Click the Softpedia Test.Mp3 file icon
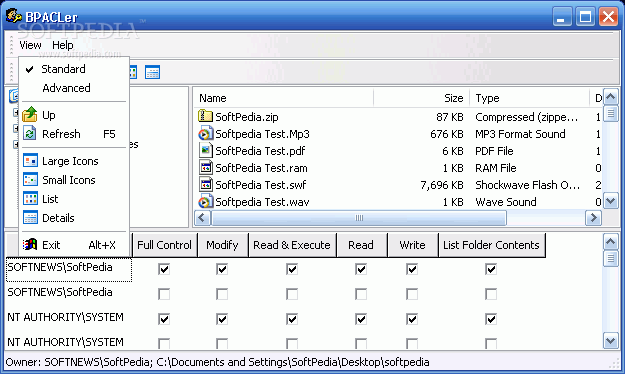This screenshot has height=374, width=625. click(205, 134)
